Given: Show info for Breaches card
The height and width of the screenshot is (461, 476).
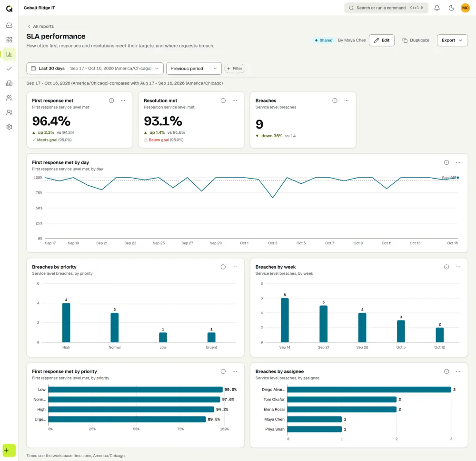Looking at the screenshot, I should (335, 100).
